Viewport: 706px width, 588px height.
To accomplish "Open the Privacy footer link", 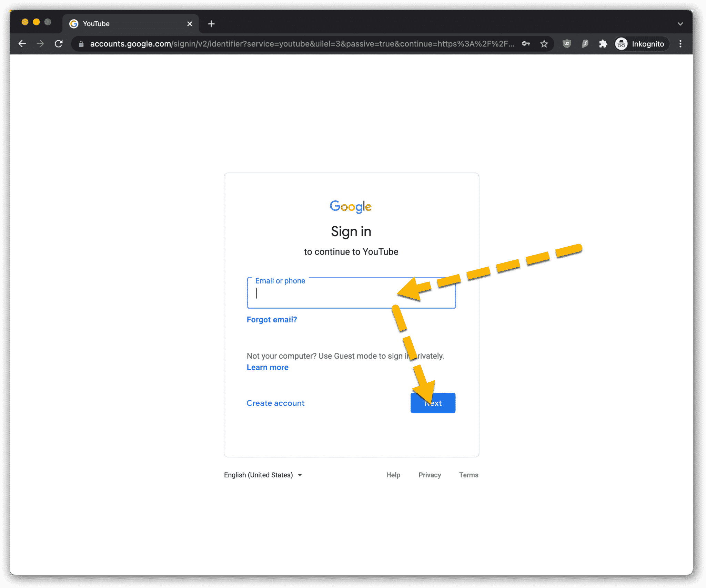I will point(430,475).
